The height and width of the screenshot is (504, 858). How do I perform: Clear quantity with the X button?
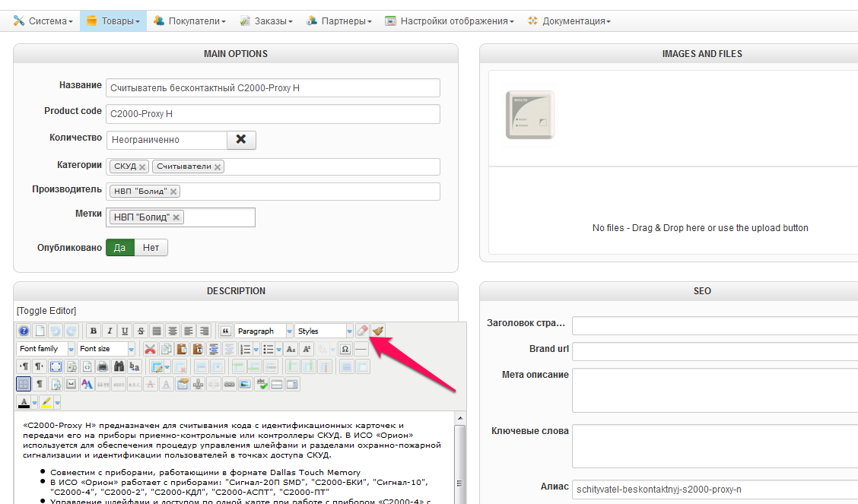point(241,140)
